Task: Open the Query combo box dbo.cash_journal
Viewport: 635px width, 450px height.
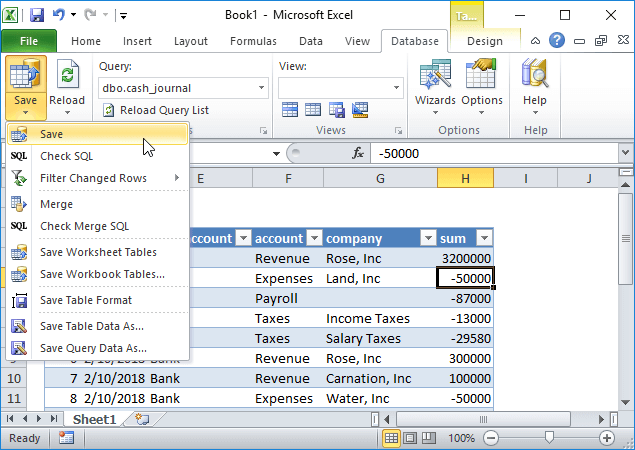Action: [x=183, y=88]
